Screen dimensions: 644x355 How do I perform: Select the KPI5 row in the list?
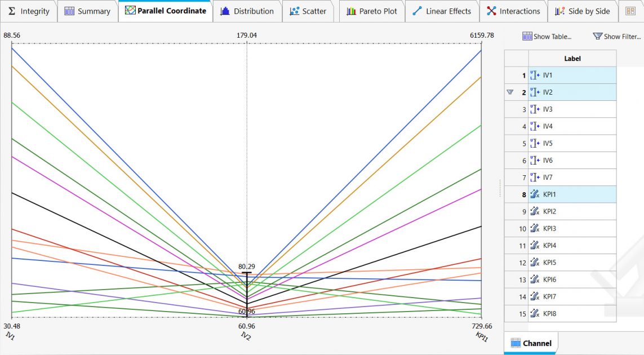pyautogui.click(x=572, y=263)
